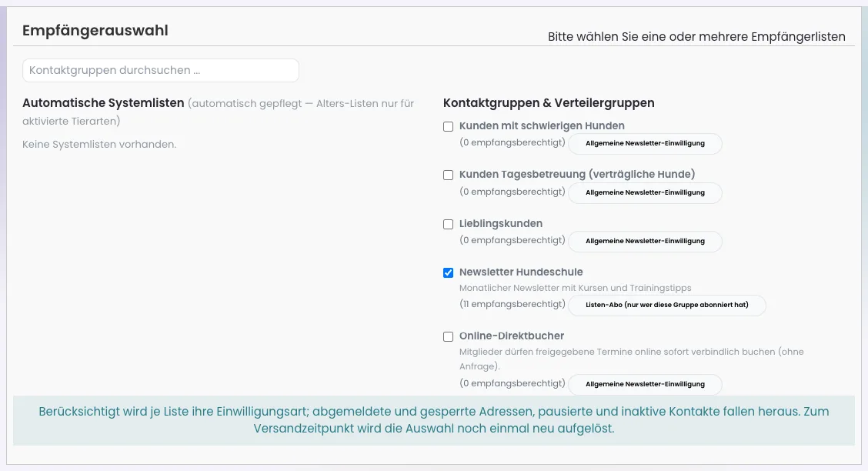Click the 'Berücksichtigt wird je Liste' info banner
The width and height of the screenshot is (868, 471).
(434, 420)
